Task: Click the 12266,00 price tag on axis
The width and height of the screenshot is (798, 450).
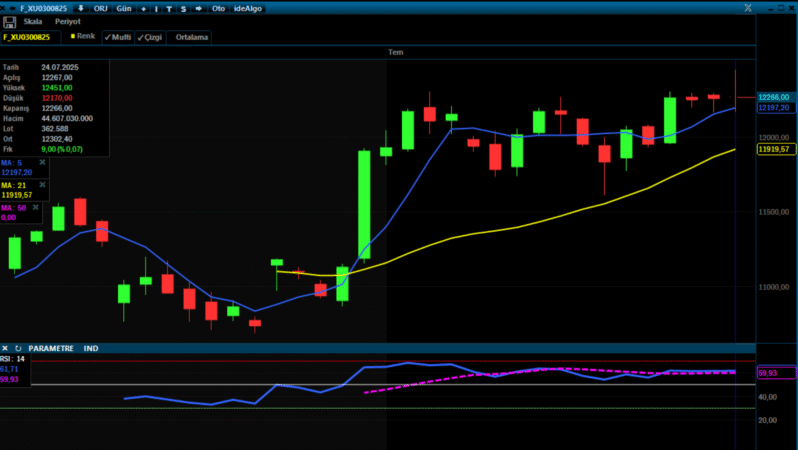Action: 776,97
